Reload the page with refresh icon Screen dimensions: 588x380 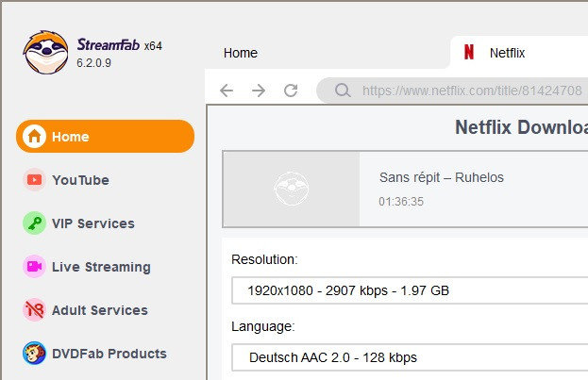pyautogui.click(x=291, y=91)
